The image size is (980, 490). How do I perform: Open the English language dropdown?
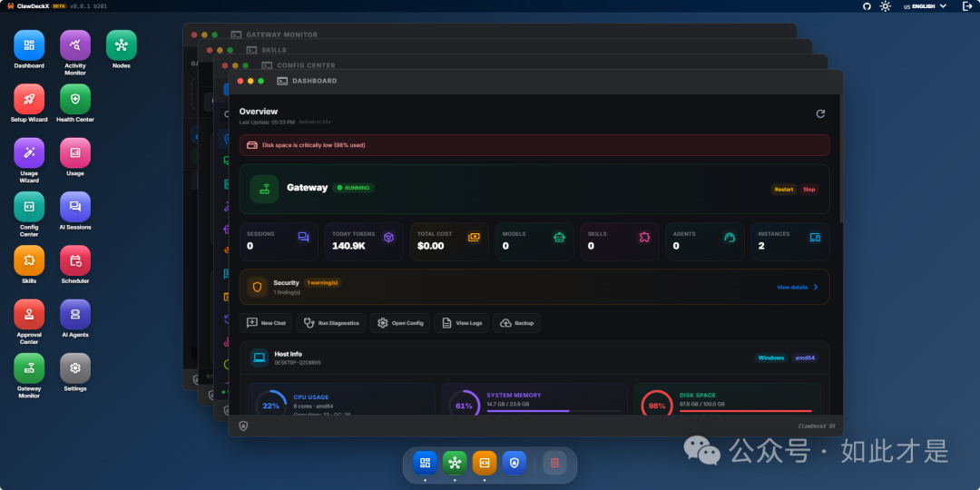[x=924, y=6]
